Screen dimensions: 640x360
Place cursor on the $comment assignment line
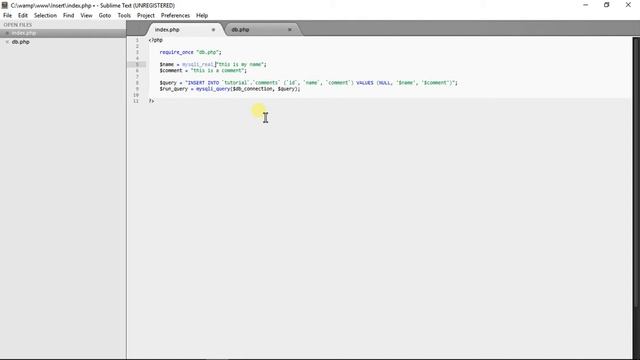[203, 71]
